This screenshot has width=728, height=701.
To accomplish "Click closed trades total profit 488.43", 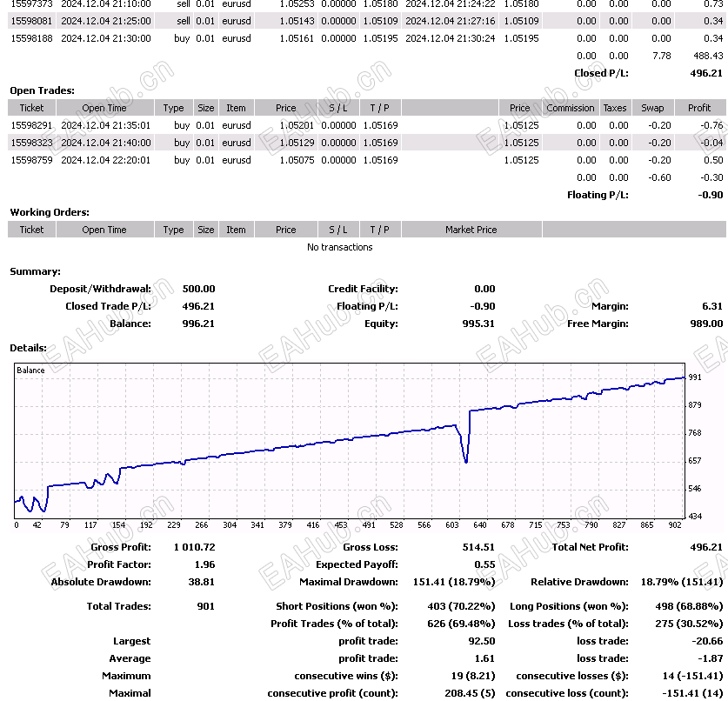I will point(708,56).
